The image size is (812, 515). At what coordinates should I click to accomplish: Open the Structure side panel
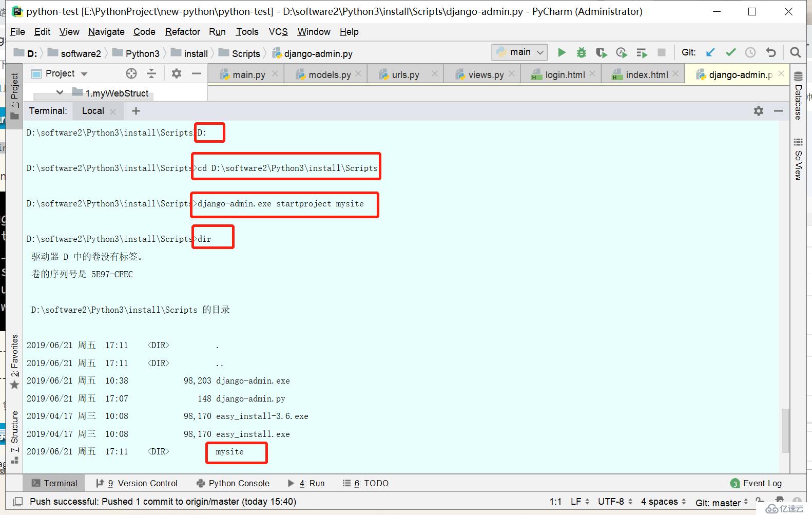coord(14,437)
